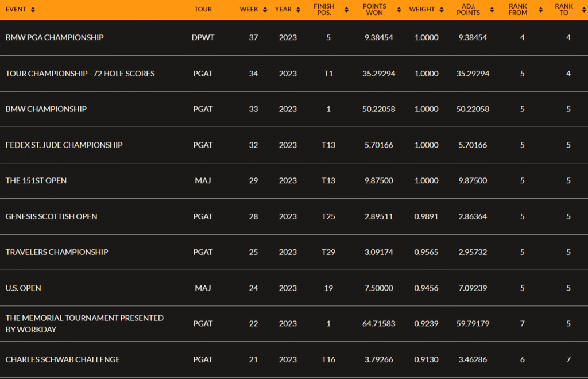Click weight value 0.9456

click(x=427, y=288)
